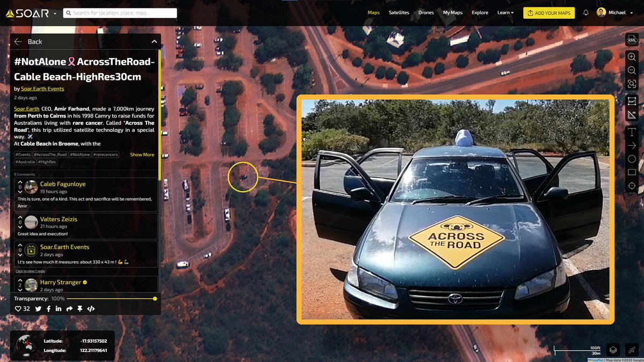
Task: Filter by the #Events tag
Action: pyautogui.click(x=24, y=154)
